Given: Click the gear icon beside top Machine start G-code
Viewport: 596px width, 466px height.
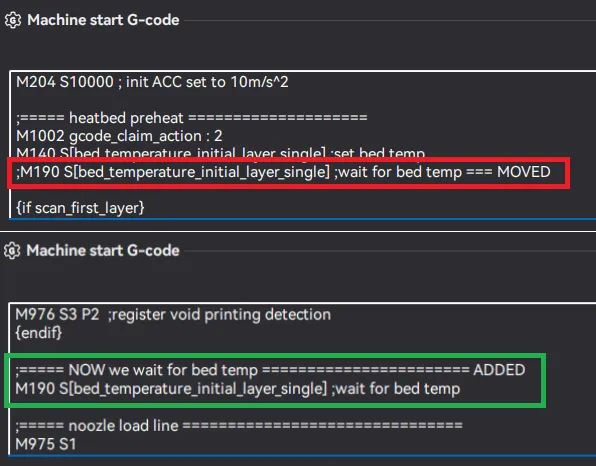Looking at the screenshot, I should [13, 20].
